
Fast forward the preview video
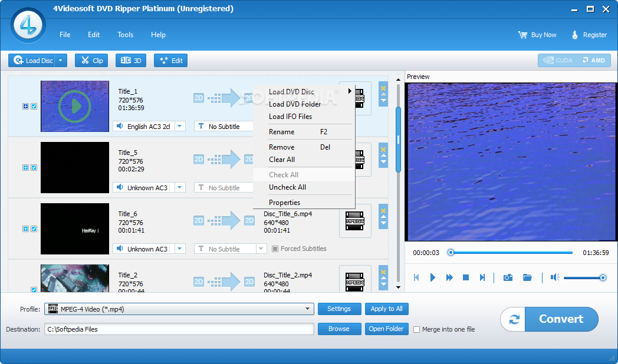(x=449, y=278)
